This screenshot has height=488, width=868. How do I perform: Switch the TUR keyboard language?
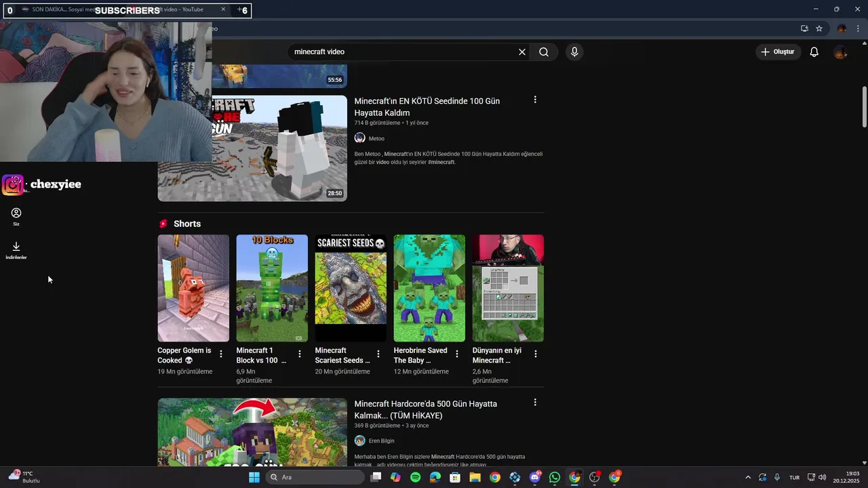point(794,477)
